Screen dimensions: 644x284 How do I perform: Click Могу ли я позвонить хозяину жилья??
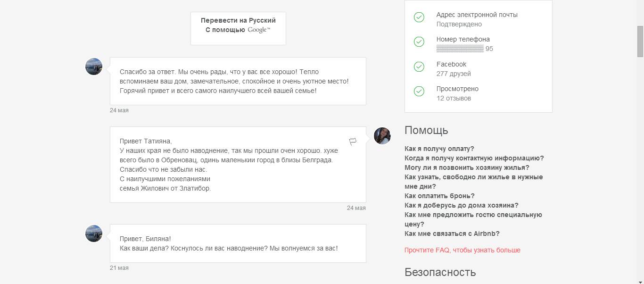[467, 167]
